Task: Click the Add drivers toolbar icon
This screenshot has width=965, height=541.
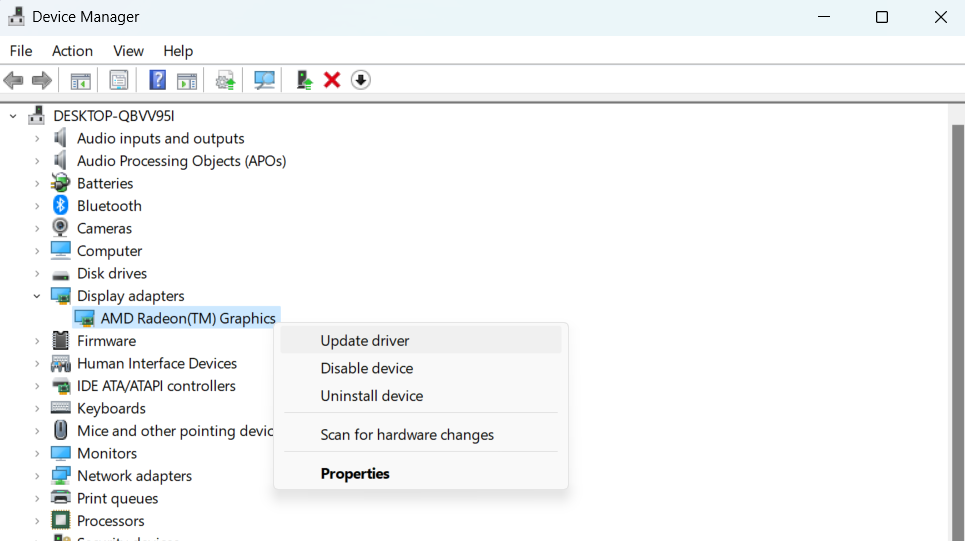Action: click(304, 80)
